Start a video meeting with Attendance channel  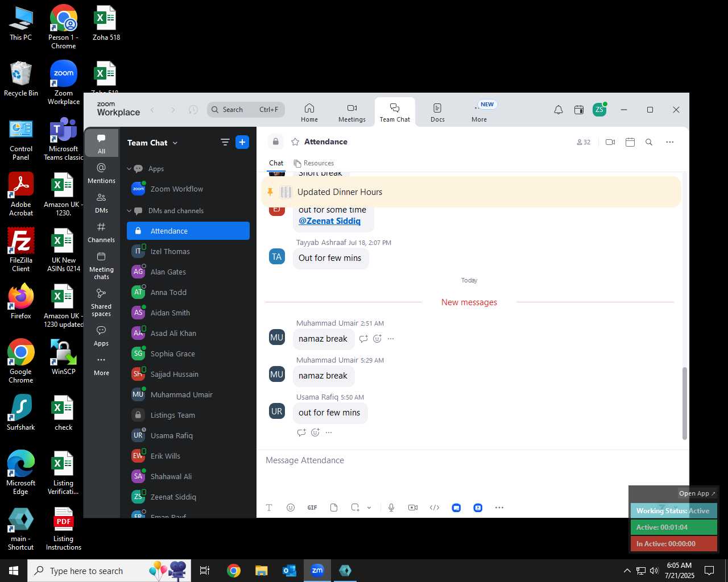tap(610, 142)
